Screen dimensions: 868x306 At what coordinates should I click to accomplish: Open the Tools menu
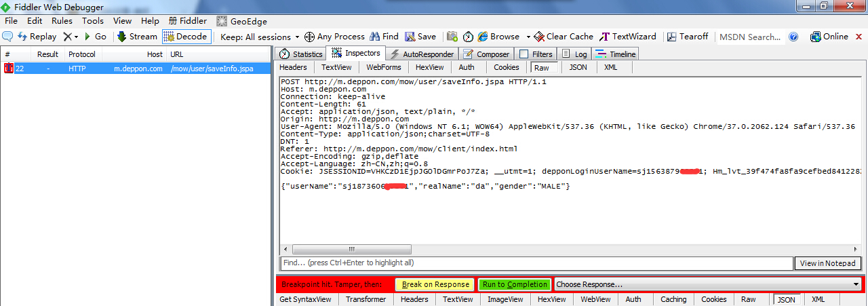(93, 21)
